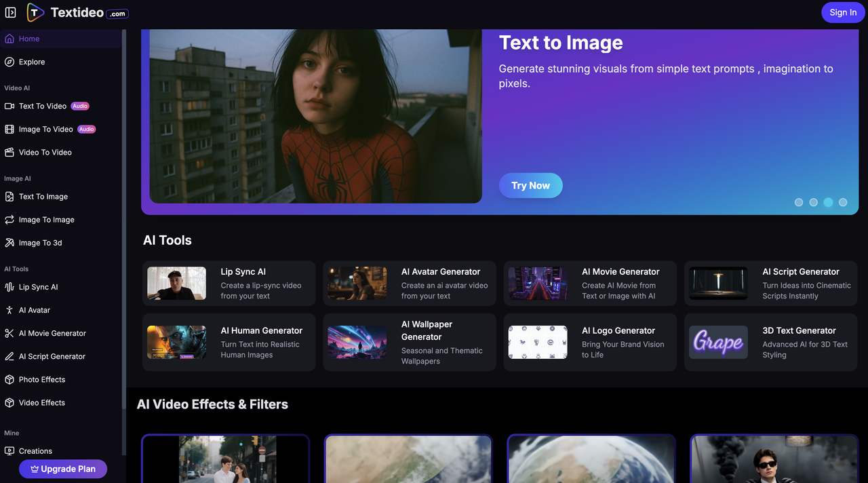The width and height of the screenshot is (868, 483).
Task: Open the man in sunglasses video effect
Action: point(774,459)
